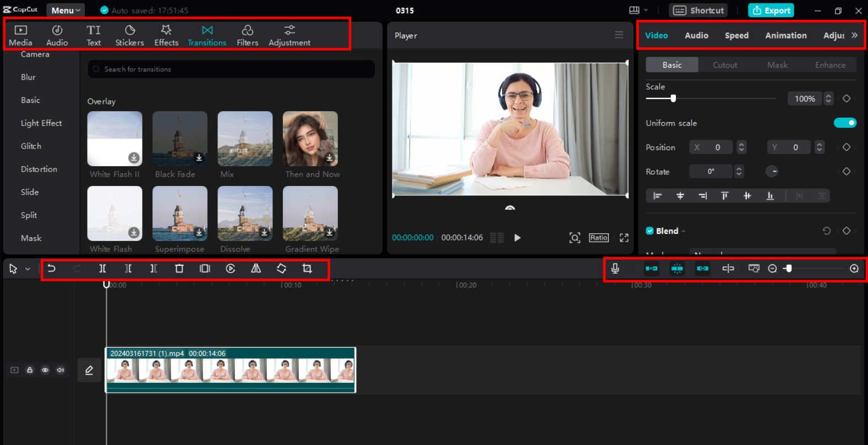Select the Black Fade transition thumbnail

180,139
